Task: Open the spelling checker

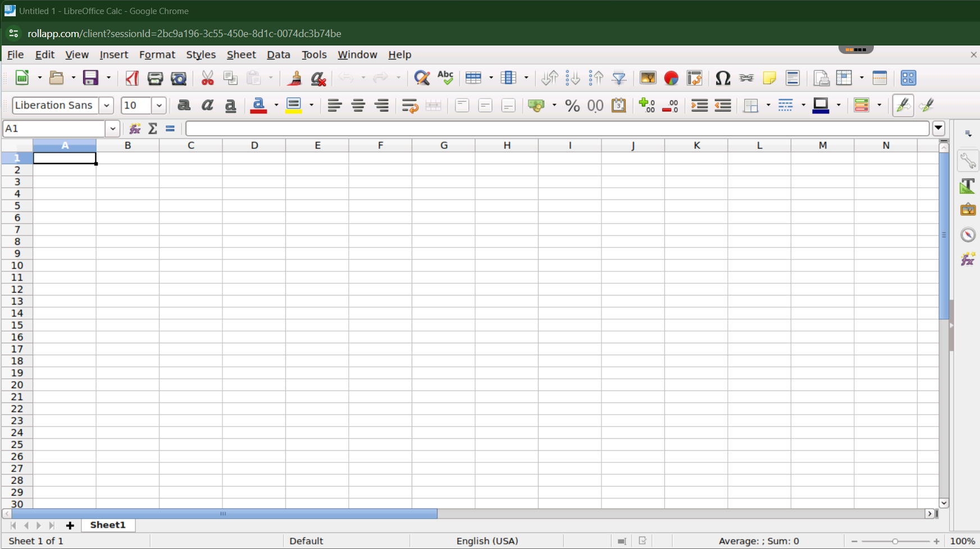Action: (445, 78)
